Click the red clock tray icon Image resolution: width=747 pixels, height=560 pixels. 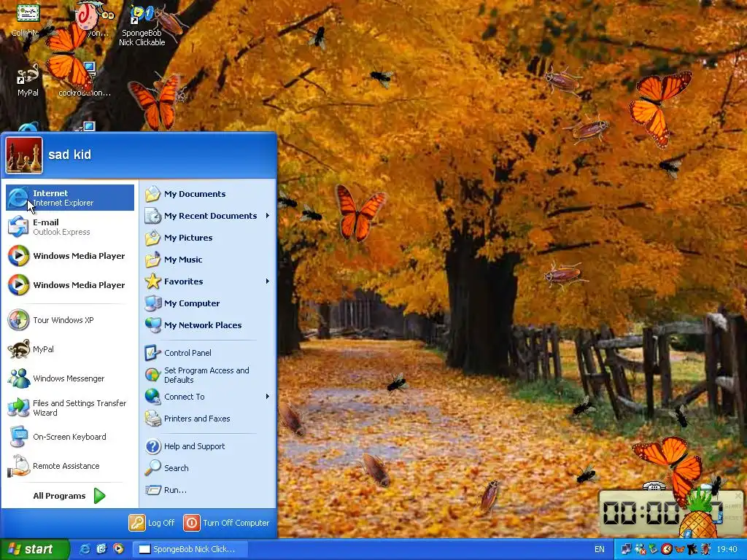point(667,549)
